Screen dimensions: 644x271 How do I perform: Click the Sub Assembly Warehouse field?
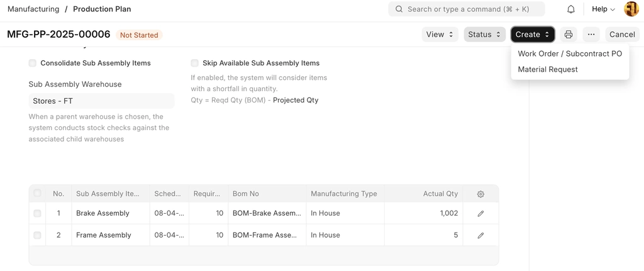tap(101, 101)
